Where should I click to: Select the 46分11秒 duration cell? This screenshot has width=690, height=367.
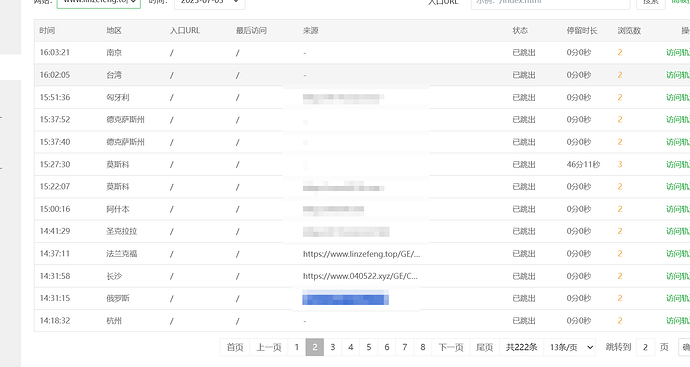coord(583,164)
